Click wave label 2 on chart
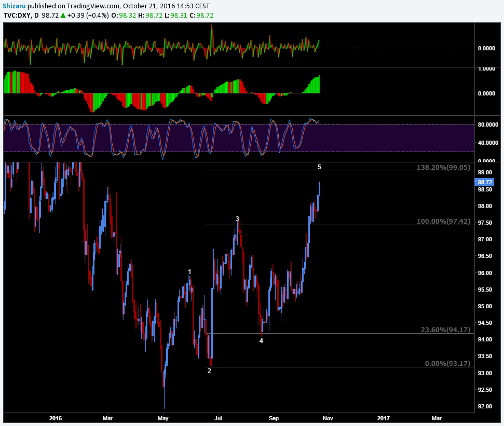504x426 pixels. click(x=209, y=371)
